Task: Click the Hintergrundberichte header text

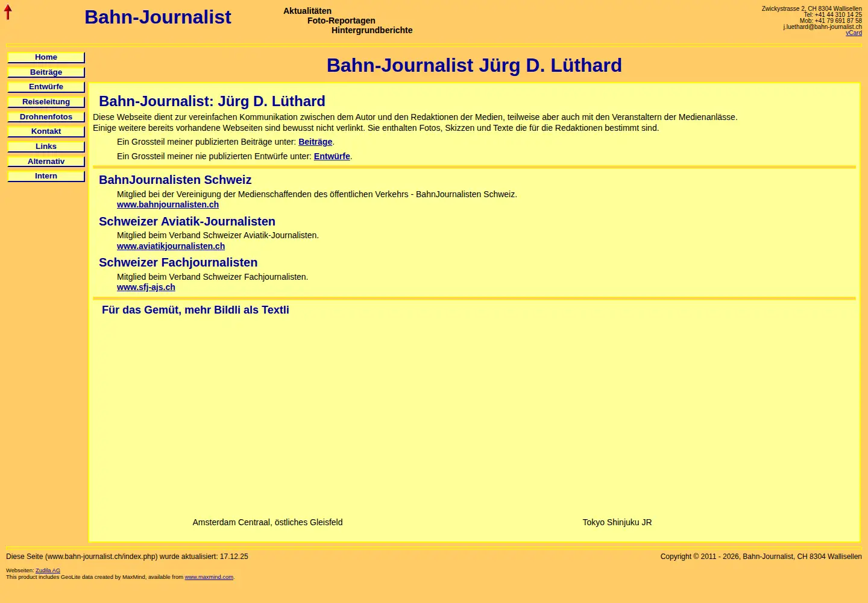Action: (372, 30)
